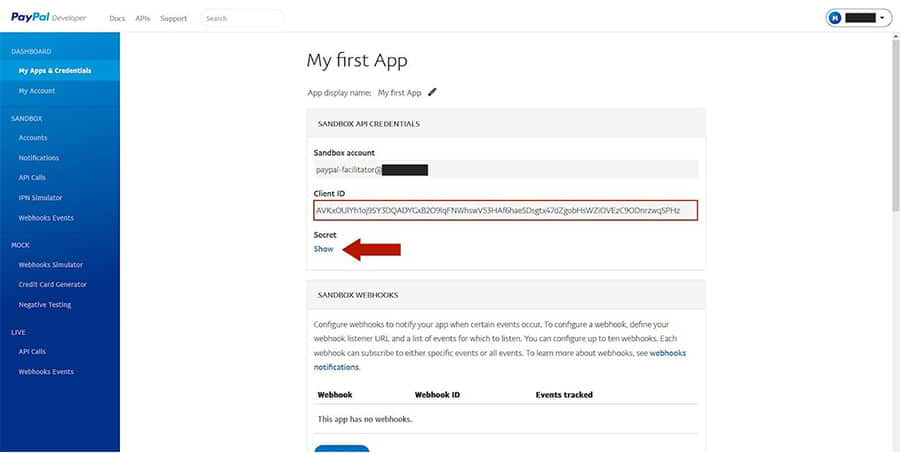Screen dimensions: 900x453
Task: Open the Credit Card Generator
Action: click(x=52, y=285)
